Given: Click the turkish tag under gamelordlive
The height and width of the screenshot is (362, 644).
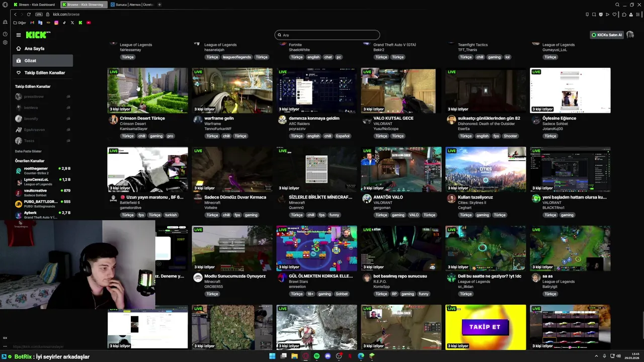Looking at the screenshot, I should [171, 215].
